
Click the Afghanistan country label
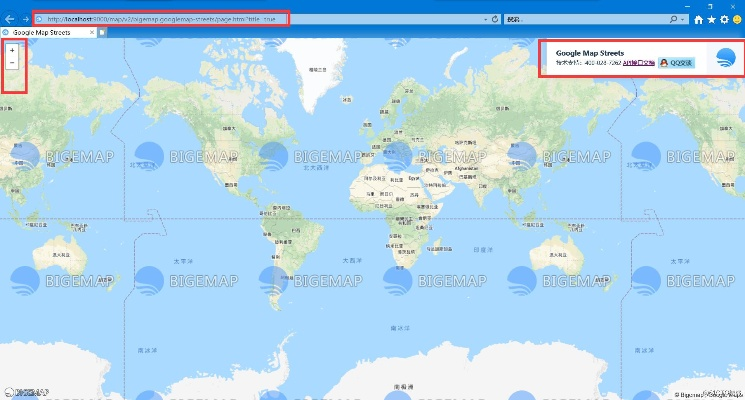[467, 168]
